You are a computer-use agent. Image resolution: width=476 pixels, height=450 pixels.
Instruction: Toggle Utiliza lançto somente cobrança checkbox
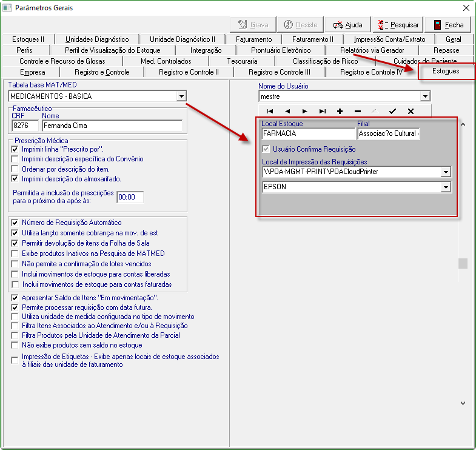tap(15, 233)
